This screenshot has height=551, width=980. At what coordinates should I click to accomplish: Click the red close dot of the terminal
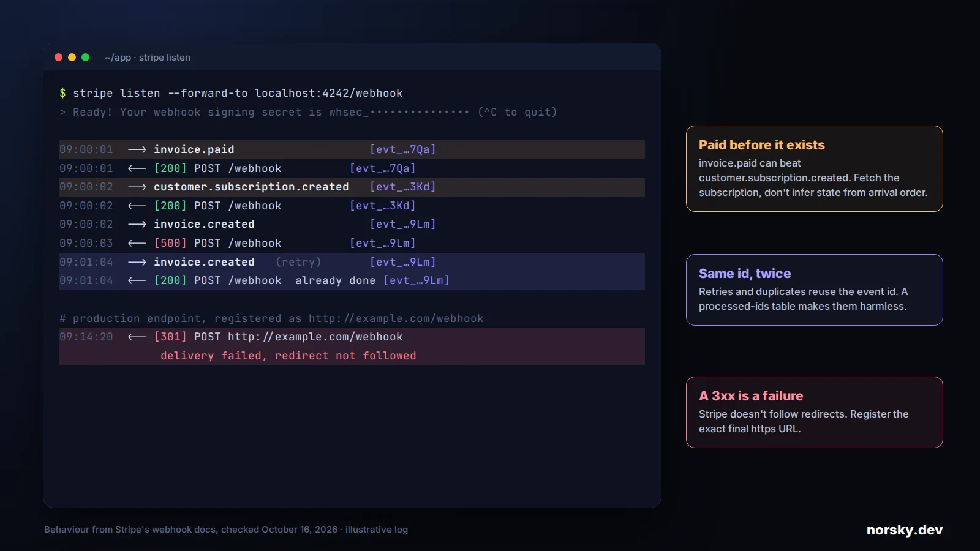pyautogui.click(x=59, y=58)
